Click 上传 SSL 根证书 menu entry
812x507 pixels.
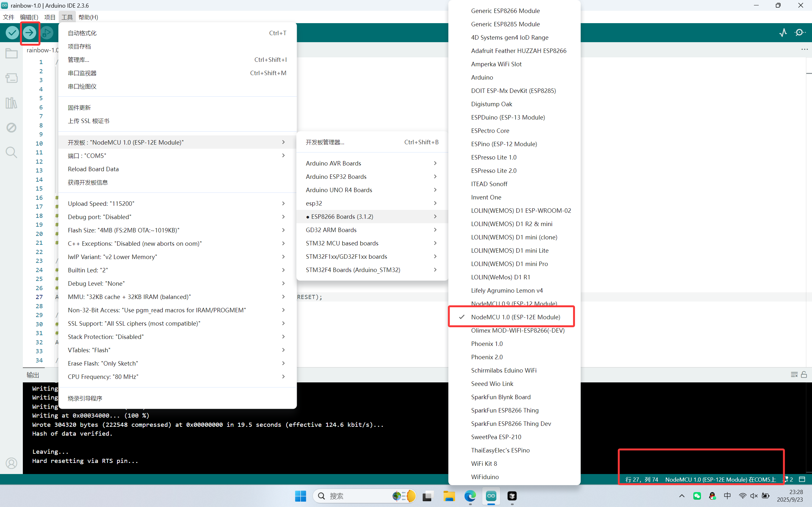coord(177,121)
